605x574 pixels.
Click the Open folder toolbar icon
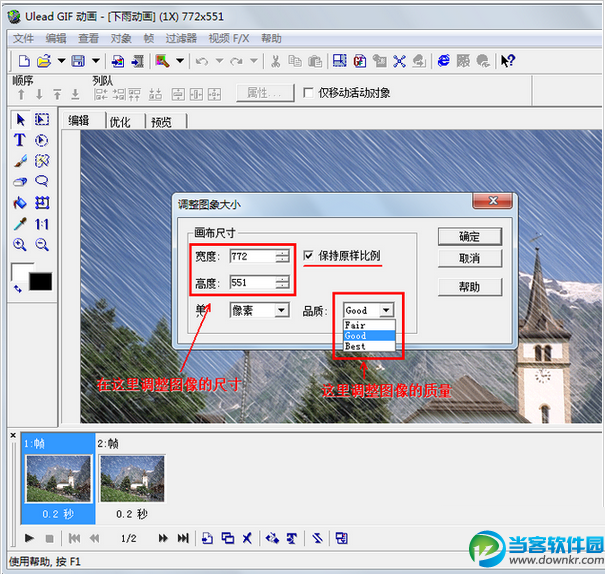[x=44, y=61]
